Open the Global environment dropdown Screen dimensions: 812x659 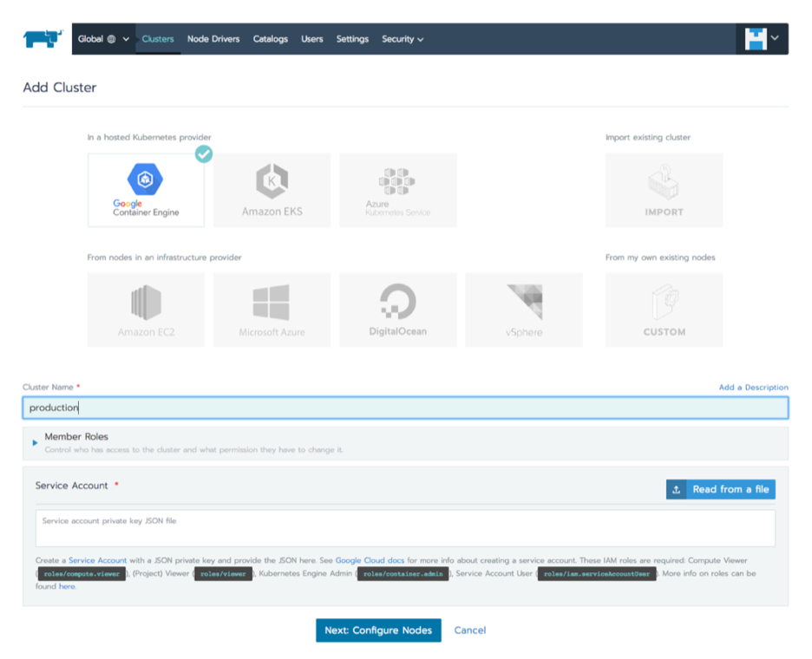pyautogui.click(x=102, y=38)
